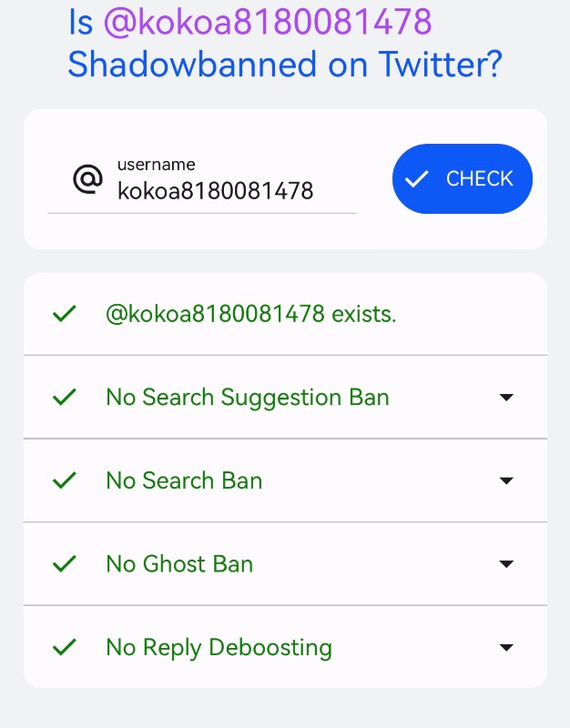Select the No Search Suggestion Ban row text

pyautogui.click(x=248, y=398)
